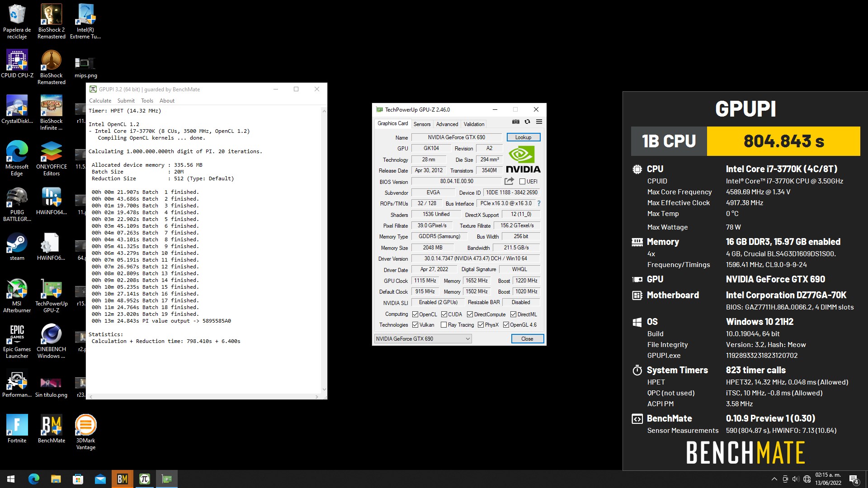The image size is (868, 488).
Task: Switch to GPU-Z taskbar button
Action: coord(166,479)
